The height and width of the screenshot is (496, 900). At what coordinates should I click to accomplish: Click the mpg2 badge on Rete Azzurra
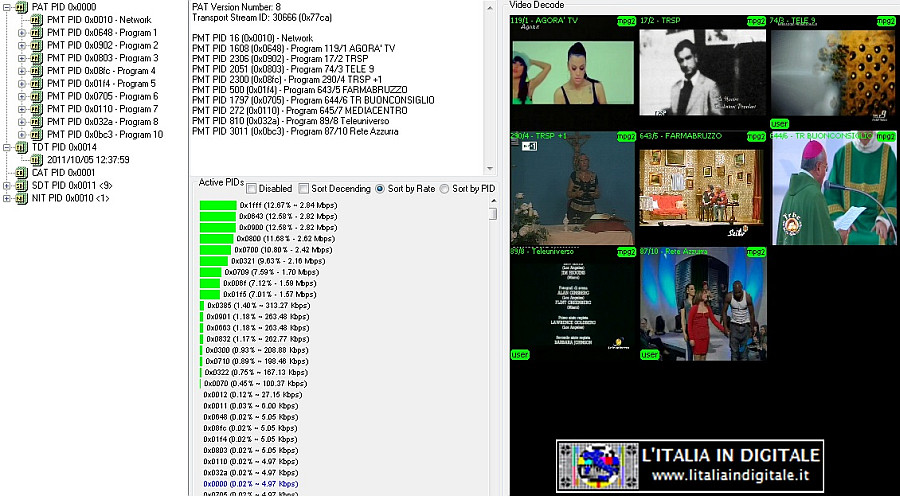click(x=756, y=251)
